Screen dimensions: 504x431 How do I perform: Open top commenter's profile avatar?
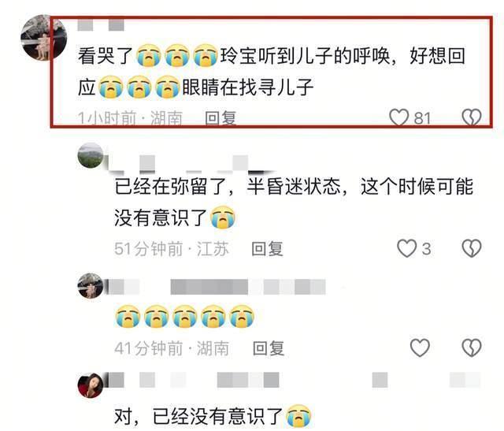(x=43, y=38)
